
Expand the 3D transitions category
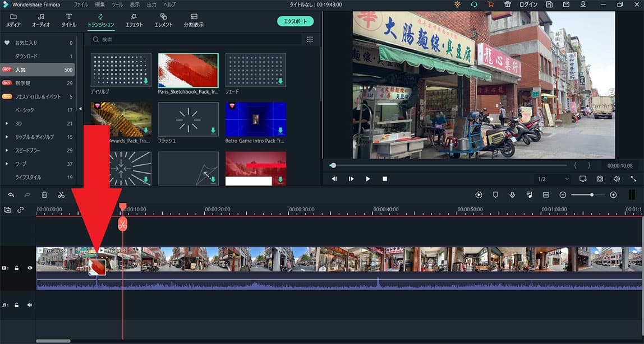(7, 123)
